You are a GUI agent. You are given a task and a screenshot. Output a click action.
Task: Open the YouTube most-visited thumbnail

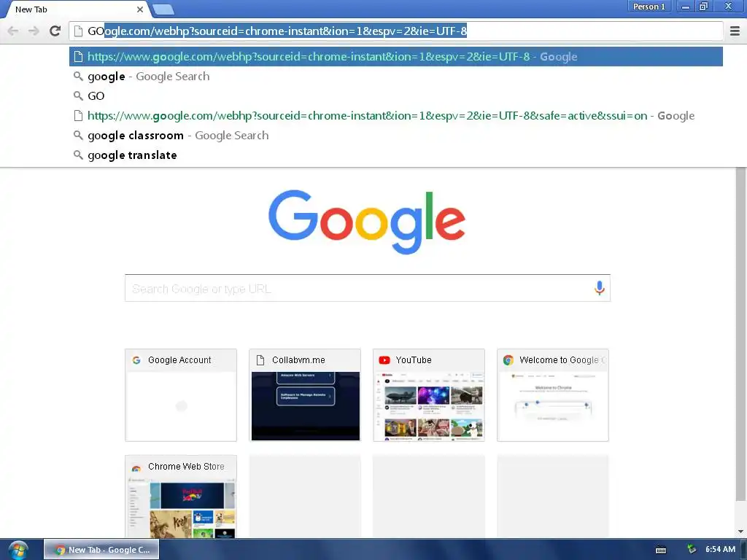point(429,395)
